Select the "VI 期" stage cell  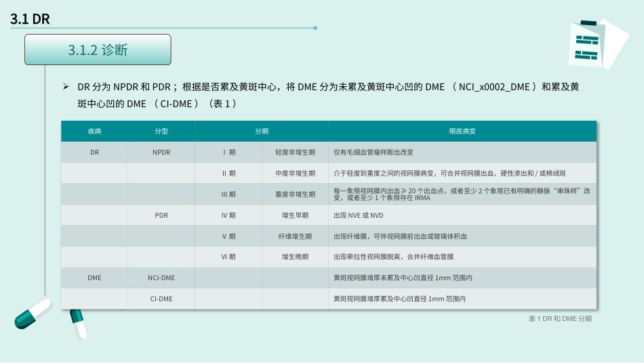pyautogui.click(x=228, y=257)
